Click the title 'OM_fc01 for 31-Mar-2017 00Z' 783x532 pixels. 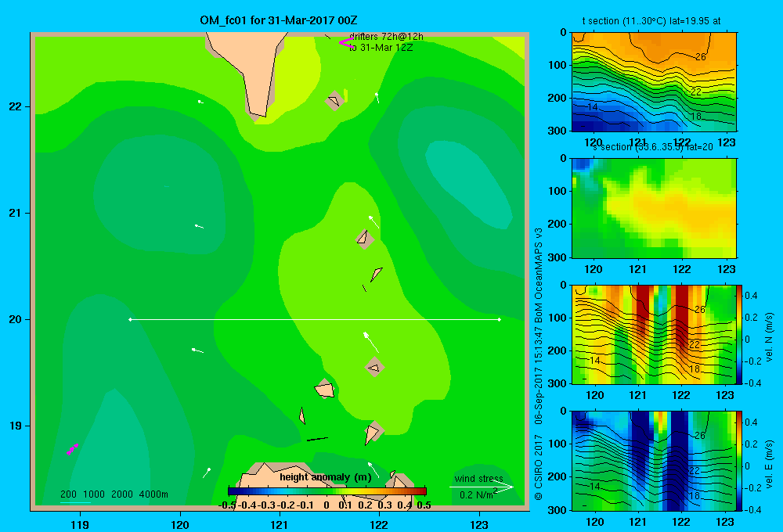(279, 20)
